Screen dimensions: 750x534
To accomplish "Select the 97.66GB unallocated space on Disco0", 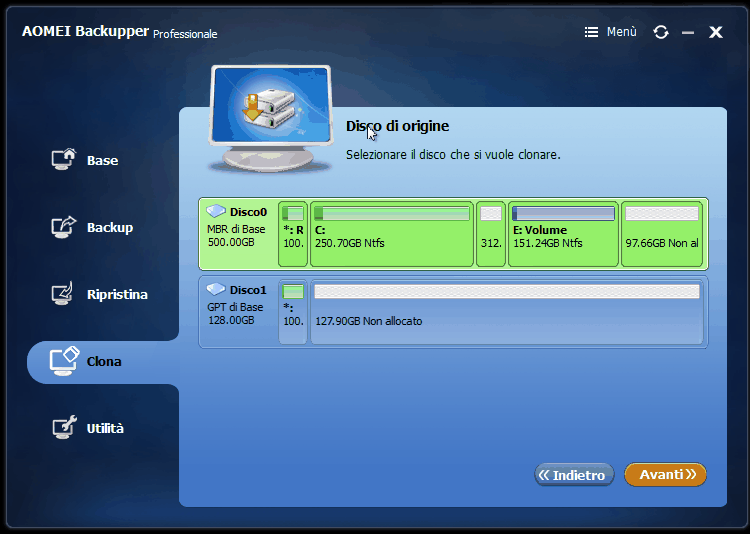I will click(x=662, y=234).
